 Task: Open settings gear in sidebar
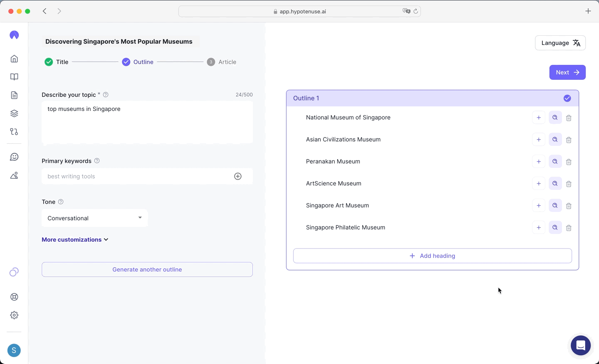pyautogui.click(x=14, y=315)
